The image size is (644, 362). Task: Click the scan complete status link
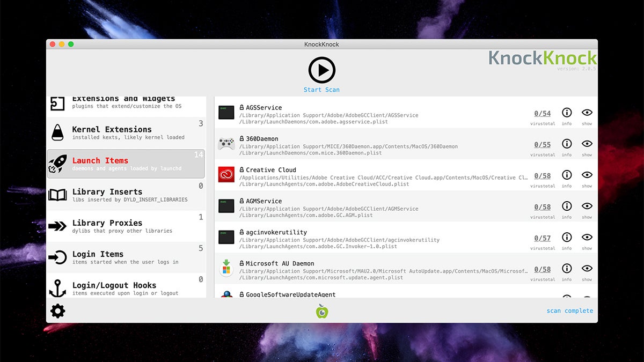pos(570,310)
